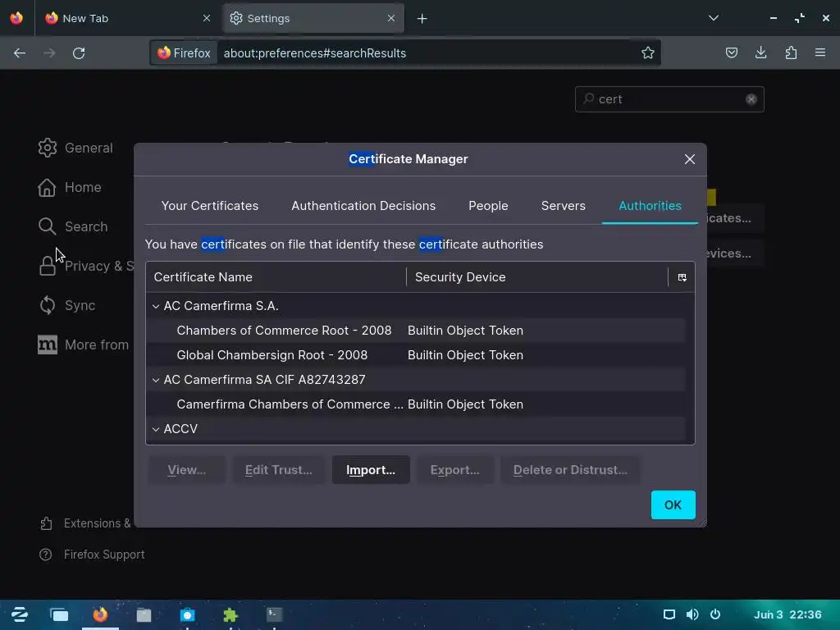Click the forward navigation arrow
Viewport: 840px width, 630px height.
tap(49, 53)
